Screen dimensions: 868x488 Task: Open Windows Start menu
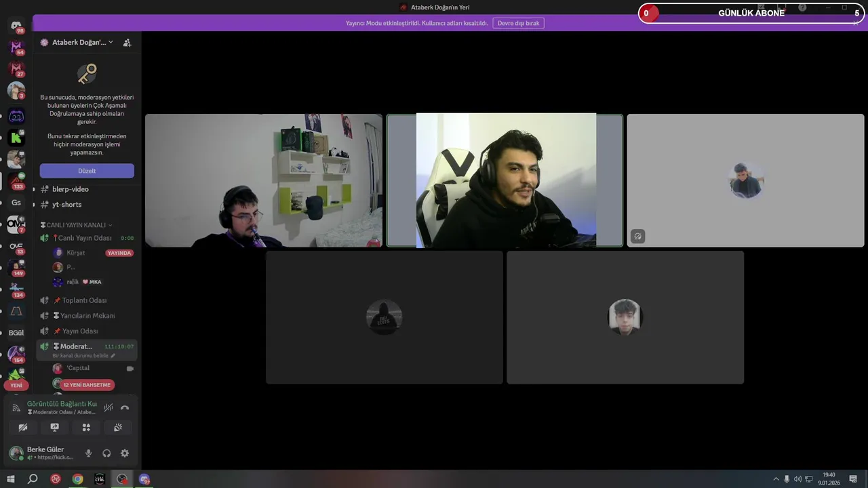coord(11,479)
